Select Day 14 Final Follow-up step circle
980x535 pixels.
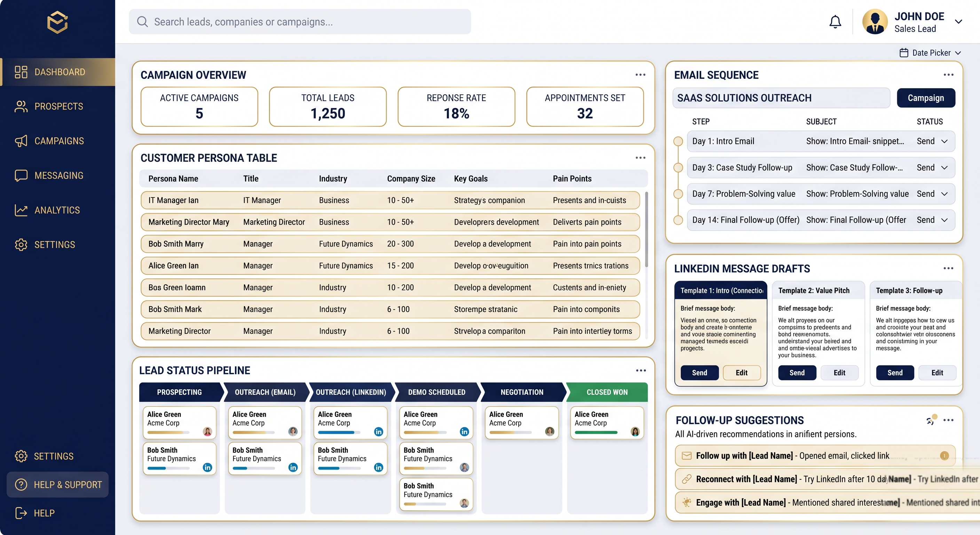click(678, 220)
